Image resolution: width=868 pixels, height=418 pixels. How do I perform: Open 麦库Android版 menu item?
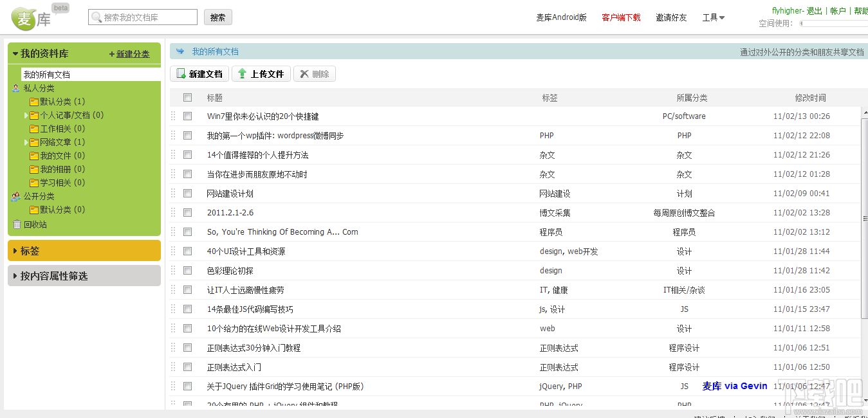coord(561,18)
